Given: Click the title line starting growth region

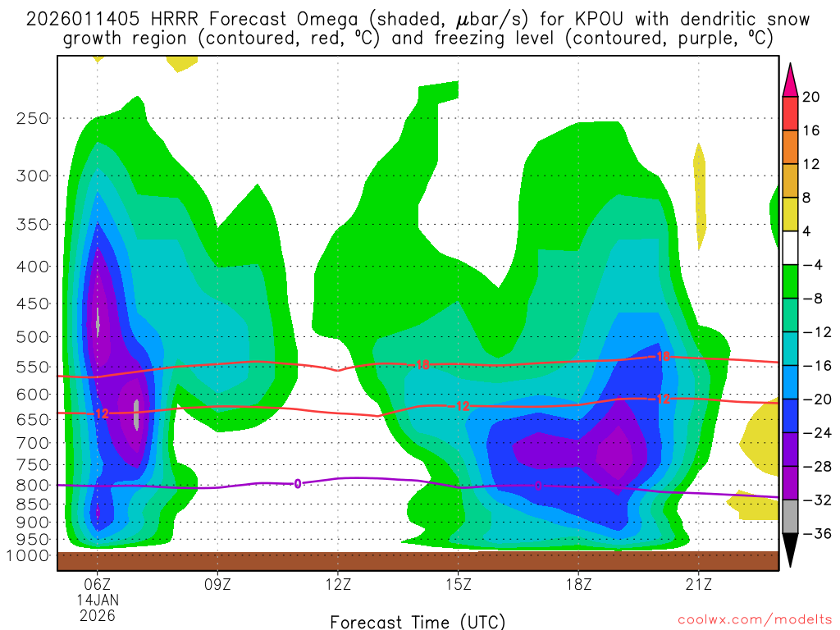Looking at the screenshot, I should pos(418,39).
